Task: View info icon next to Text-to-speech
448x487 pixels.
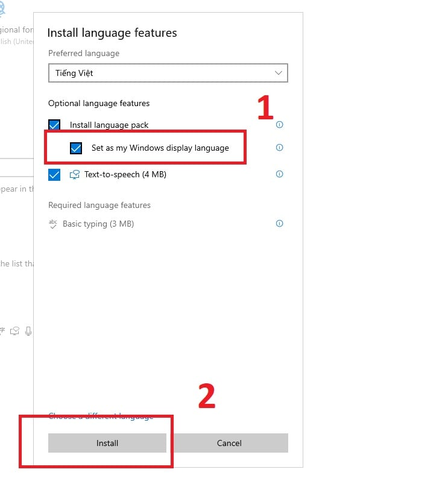Action: [279, 174]
